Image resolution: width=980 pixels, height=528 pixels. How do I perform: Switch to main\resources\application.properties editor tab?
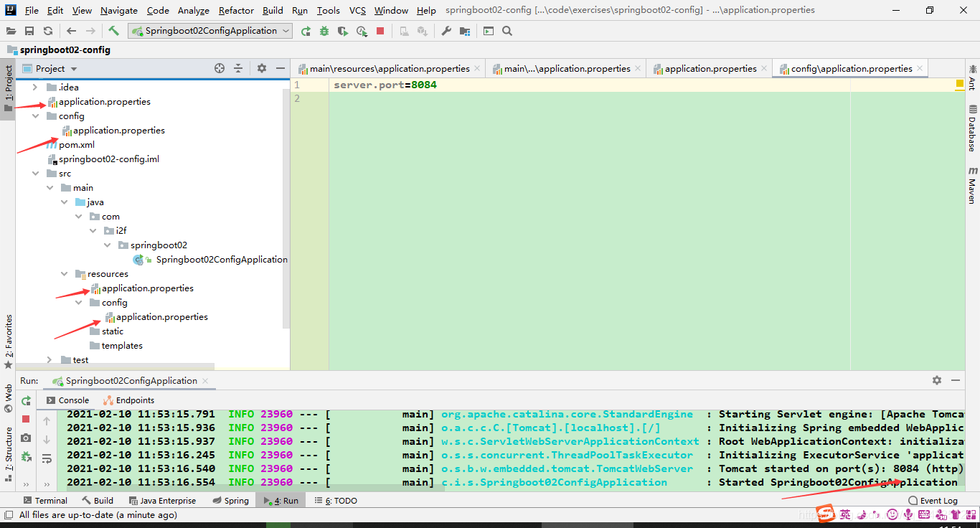click(x=388, y=68)
